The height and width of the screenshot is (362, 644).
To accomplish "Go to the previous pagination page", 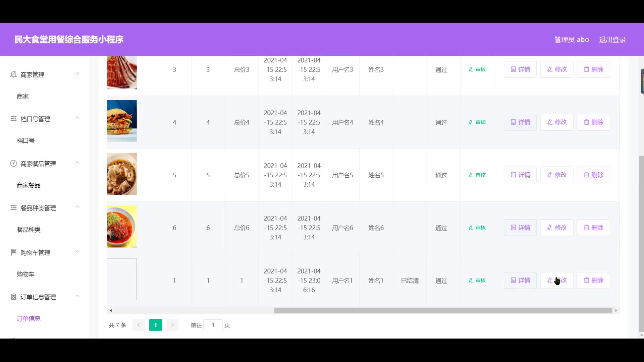I will [139, 325].
